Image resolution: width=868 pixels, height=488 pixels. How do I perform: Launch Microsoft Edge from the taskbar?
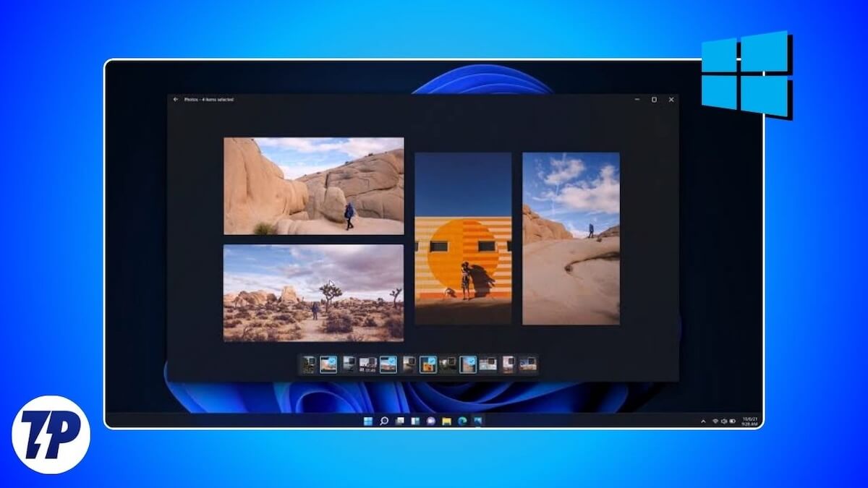[x=462, y=421]
